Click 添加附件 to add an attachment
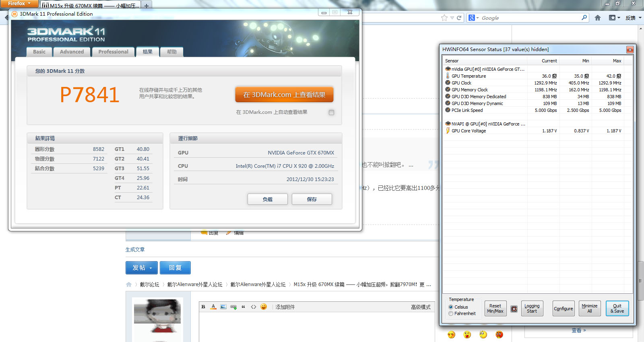The image size is (644, 342). [x=285, y=307]
